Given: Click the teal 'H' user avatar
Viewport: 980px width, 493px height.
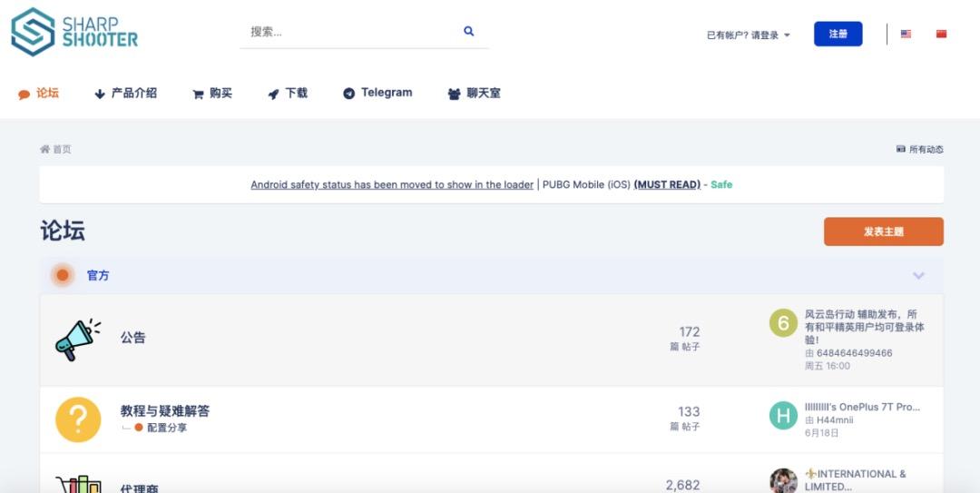Looking at the screenshot, I should [783, 415].
